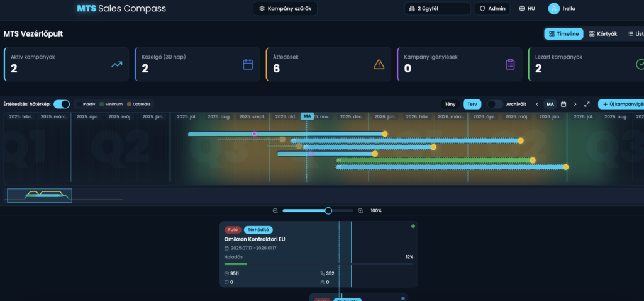
Task: Click the Optimális legend swatch
Action: point(130,104)
